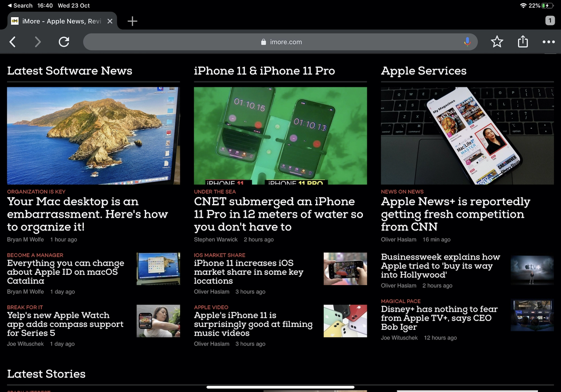This screenshot has height=392, width=561.
Task: Open submerged iPhones green underwater image
Action: click(x=280, y=136)
